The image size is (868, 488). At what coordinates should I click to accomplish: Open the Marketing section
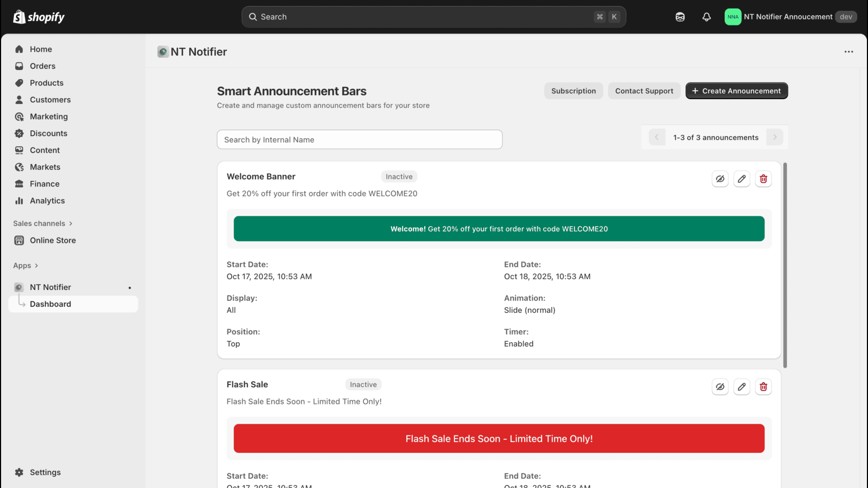click(x=48, y=116)
